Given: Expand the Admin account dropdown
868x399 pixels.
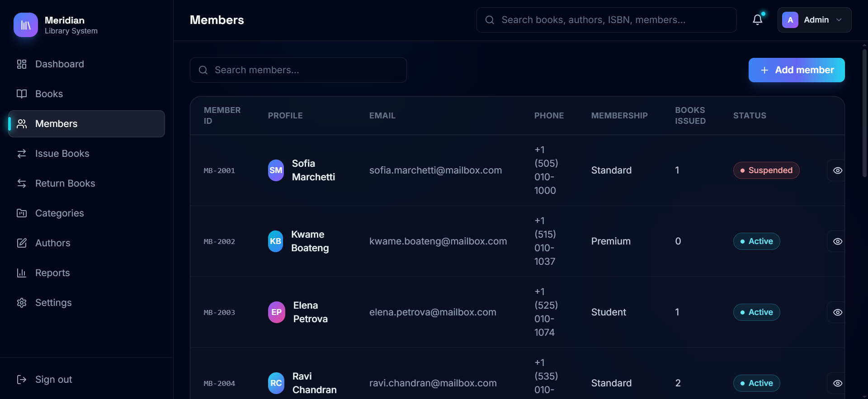Looking at the screenshot, I should coord(814,20).
